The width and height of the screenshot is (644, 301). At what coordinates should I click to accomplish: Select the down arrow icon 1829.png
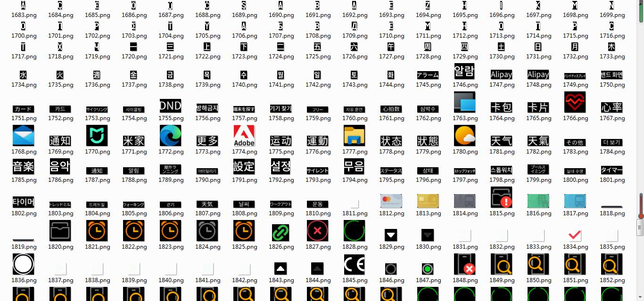point(391,235)
